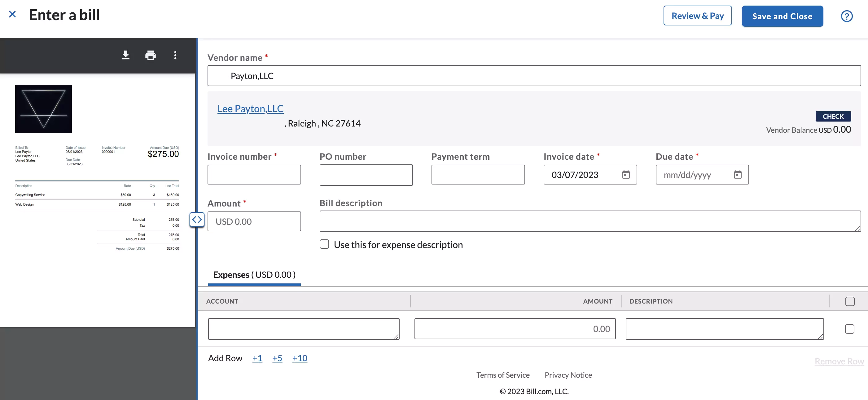Screen dimensions: 868x400
Task: Tick the first expense row checkbox
Action: pyautogui.click(x=849, y=329)
